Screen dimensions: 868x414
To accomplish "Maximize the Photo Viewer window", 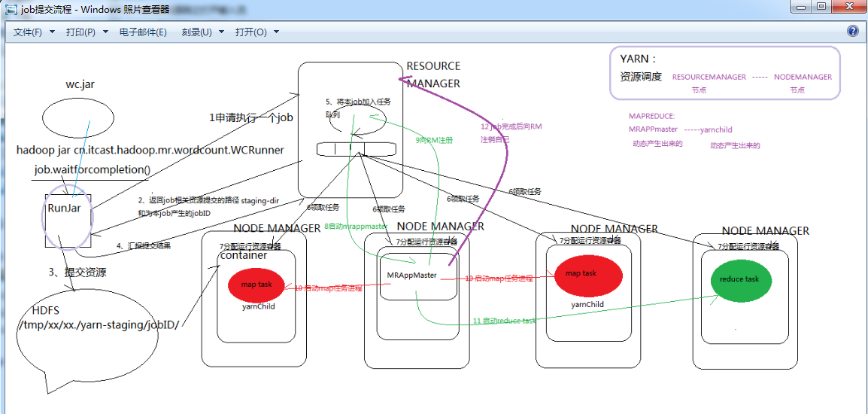I will [821, 6].
